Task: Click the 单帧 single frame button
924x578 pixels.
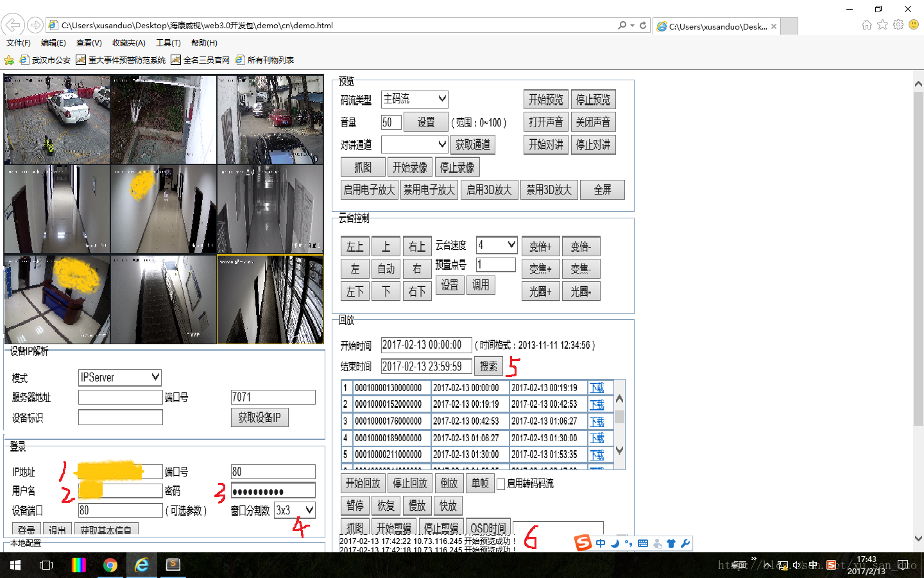Action: pyautogui.click(x=479, y=483)
